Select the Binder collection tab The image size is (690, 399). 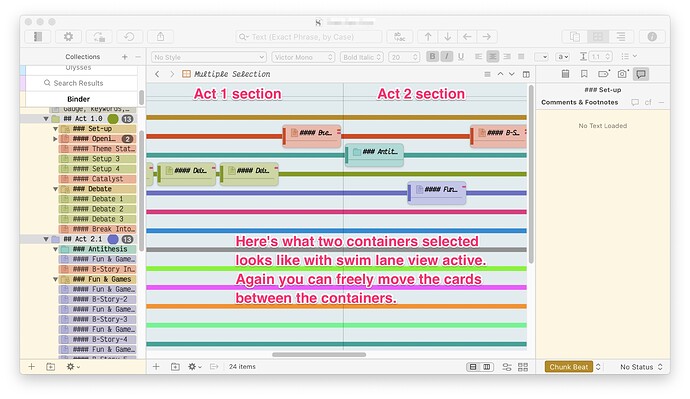[81, 99]
